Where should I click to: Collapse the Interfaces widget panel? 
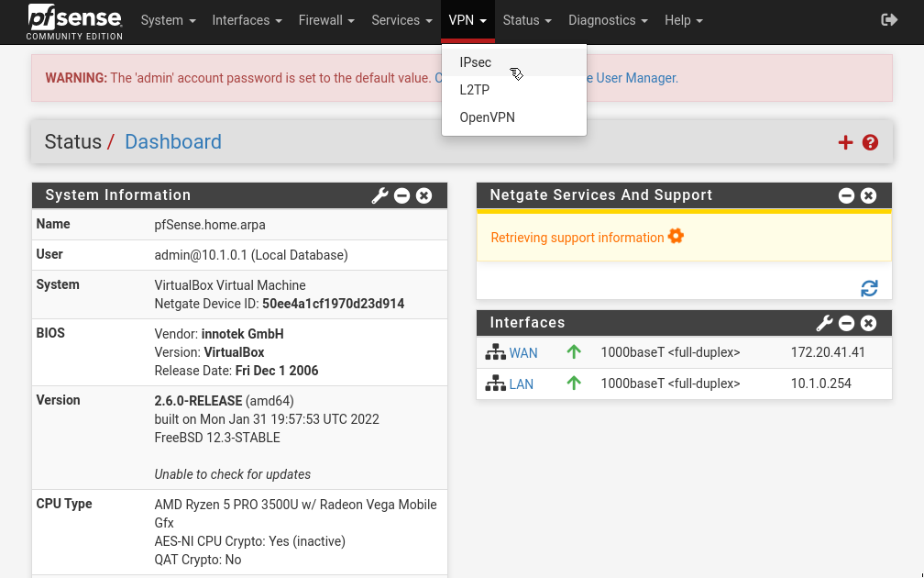846,323
